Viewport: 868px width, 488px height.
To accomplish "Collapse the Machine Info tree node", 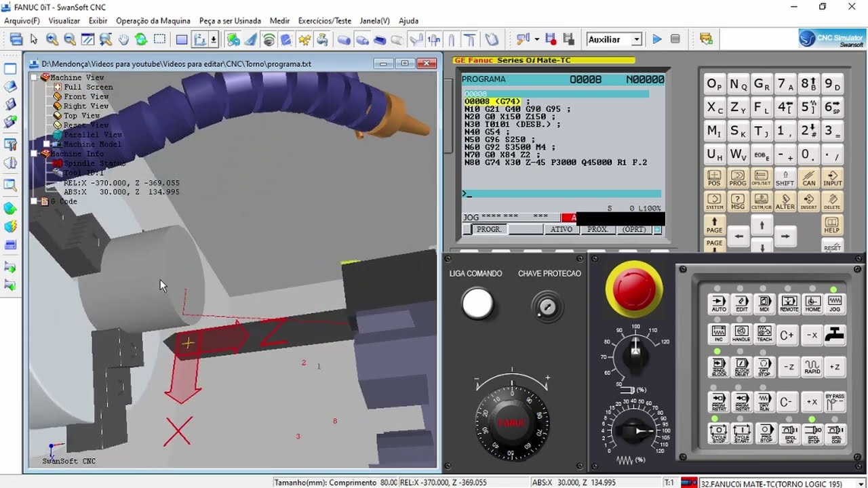I will [34, 154].
